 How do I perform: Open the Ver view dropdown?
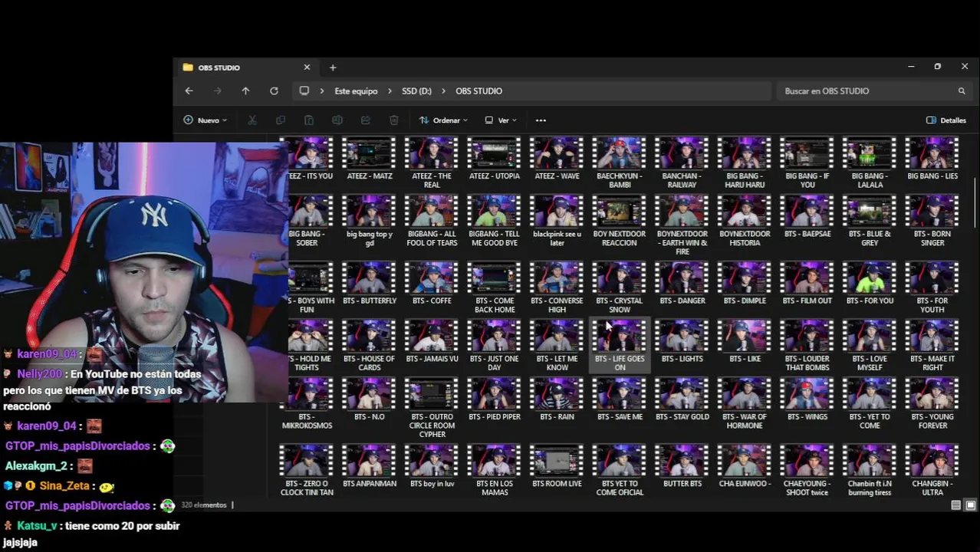point(501,120)
